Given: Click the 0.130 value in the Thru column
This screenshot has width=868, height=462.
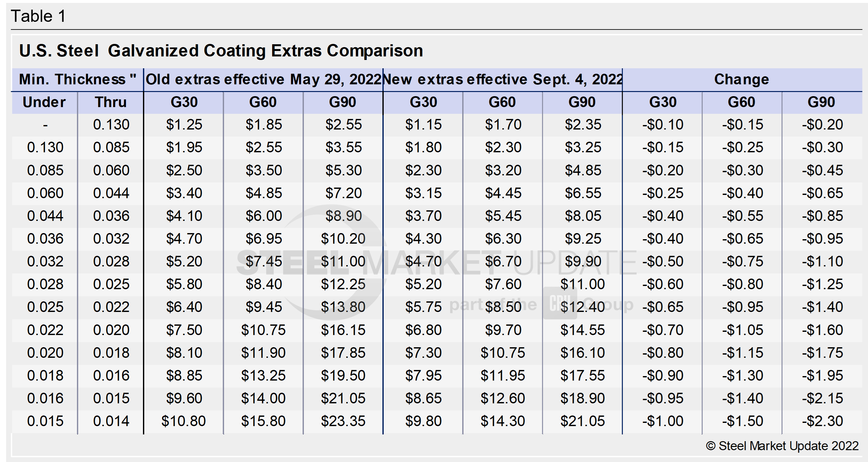Looking at the screenshot, I should 111,125.
